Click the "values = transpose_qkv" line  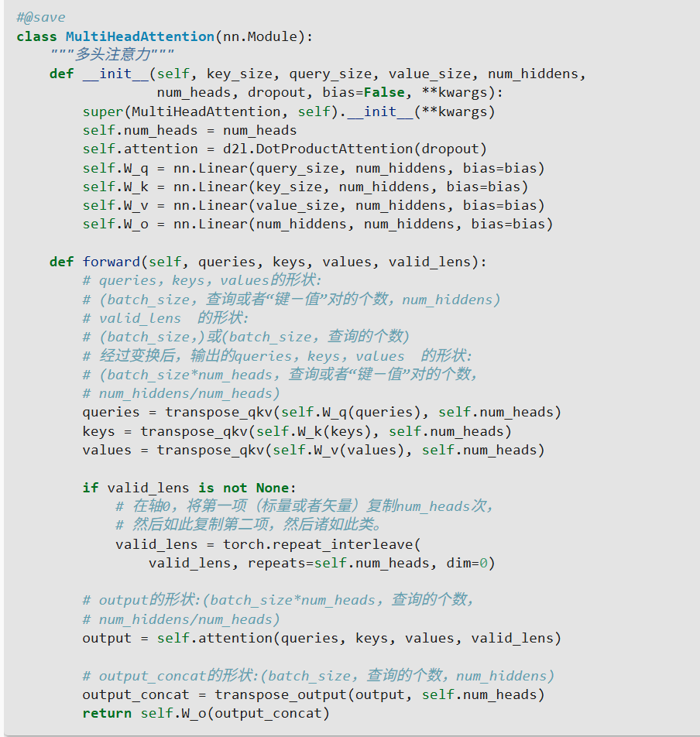pyautogui.click(x=314, y=450)
